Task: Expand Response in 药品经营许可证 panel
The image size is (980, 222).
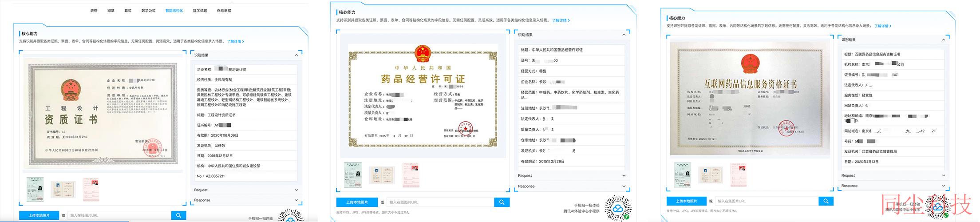Action: click(x=624, y=186)
